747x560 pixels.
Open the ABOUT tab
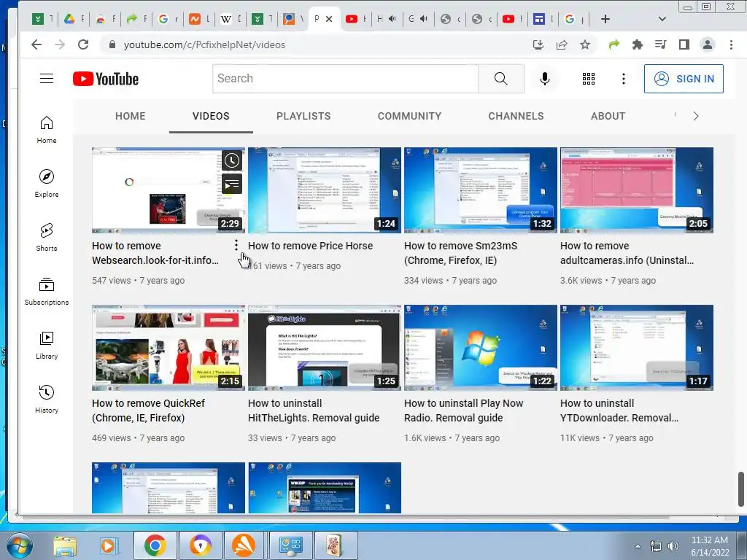[x=608, y=116]
